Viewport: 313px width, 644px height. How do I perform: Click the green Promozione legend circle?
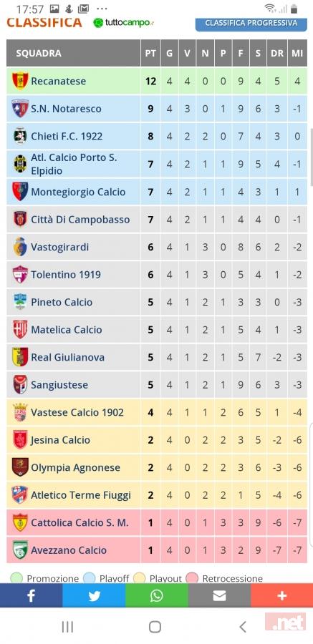click(x=16, y=578)
